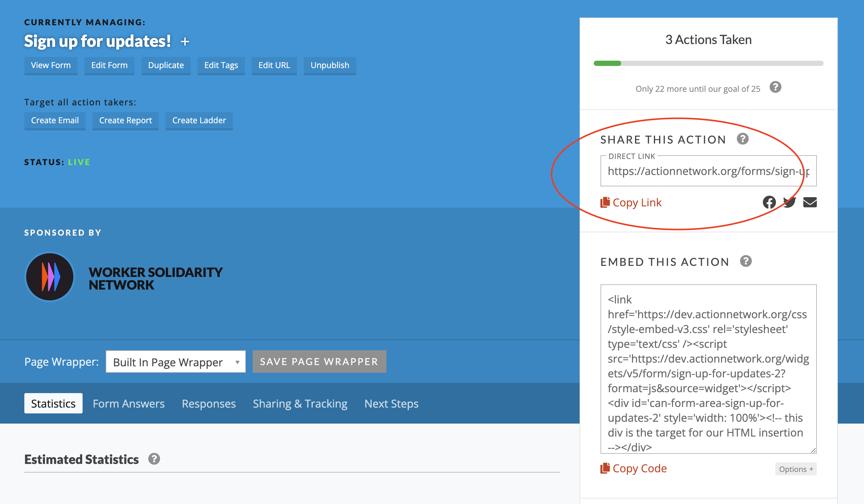The width and height of the screenshot is (864, 504).
Task: Click the actions taken progress bar
Action: tap(708, 63)
